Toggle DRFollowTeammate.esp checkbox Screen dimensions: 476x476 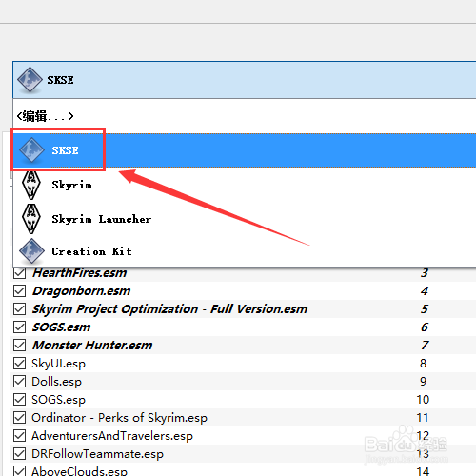pos(20,454)
